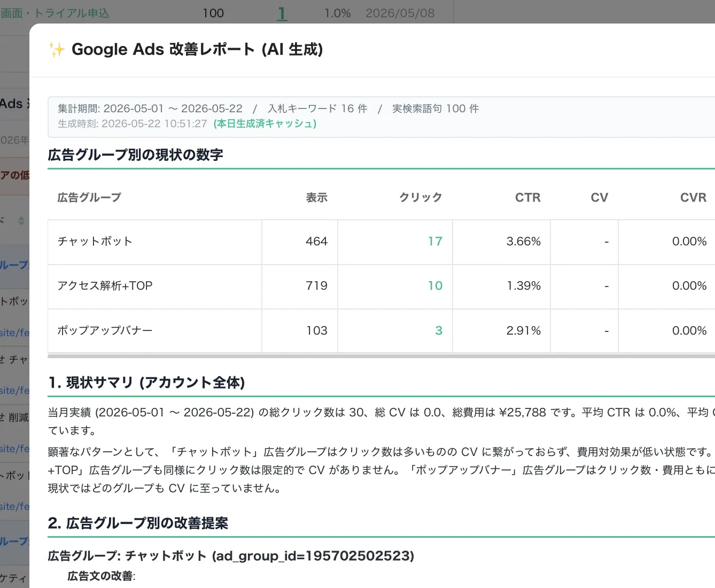Open the 10 clicks value for アクセス解析+TOP

(435, 286)
